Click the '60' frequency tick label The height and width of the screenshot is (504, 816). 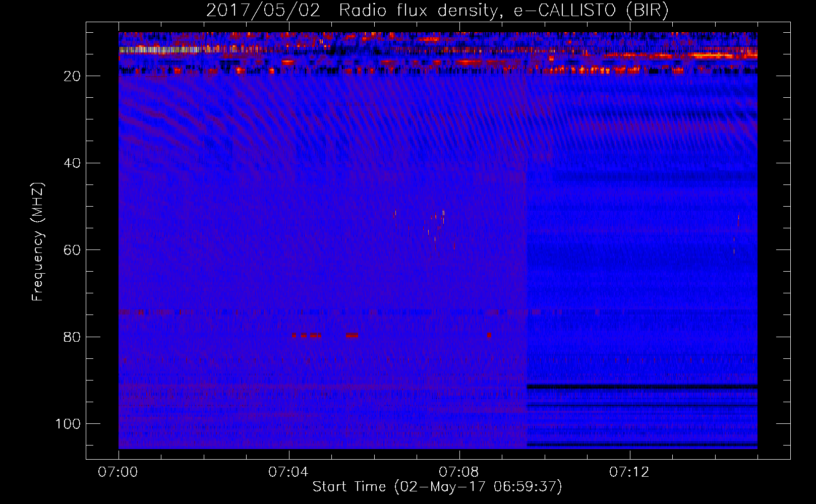[x=72, y=250]
